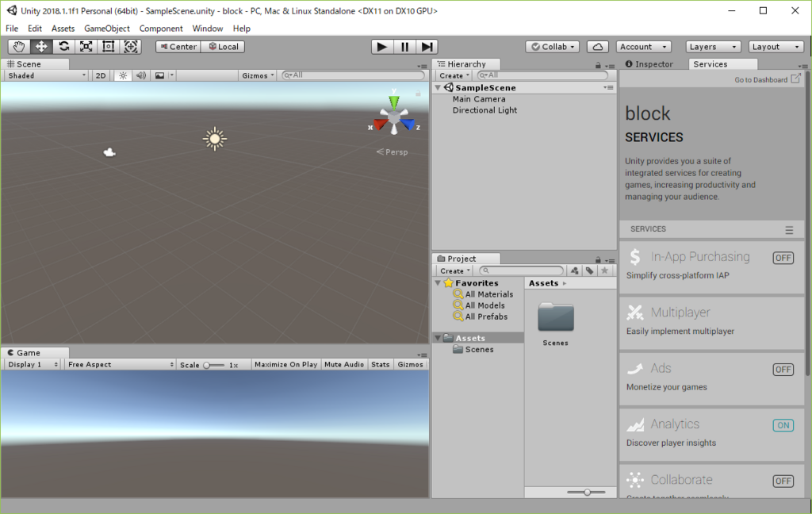Open the Component menu
Viewport: 812px width, 514px height.
tap(161, 29)
